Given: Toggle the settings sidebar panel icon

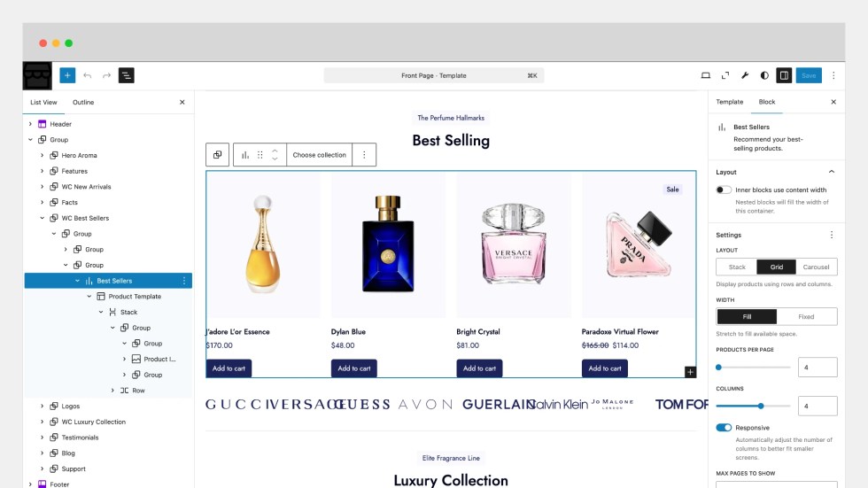Looking at the screenshot, I should [x=784, y=75].
